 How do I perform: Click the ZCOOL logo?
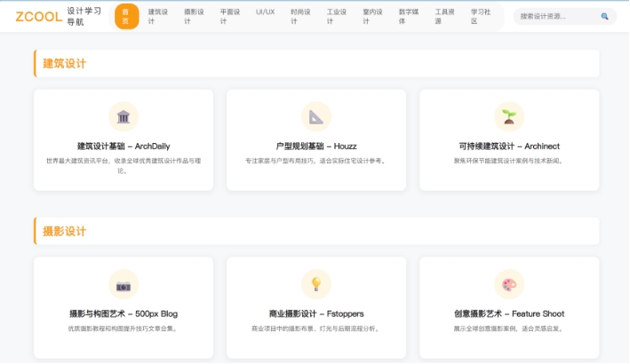click(39, 16)
